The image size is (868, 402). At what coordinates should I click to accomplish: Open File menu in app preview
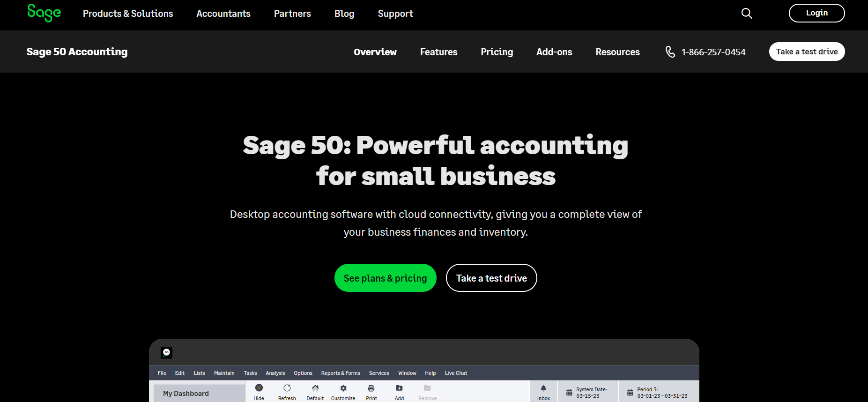coord(162,373)
